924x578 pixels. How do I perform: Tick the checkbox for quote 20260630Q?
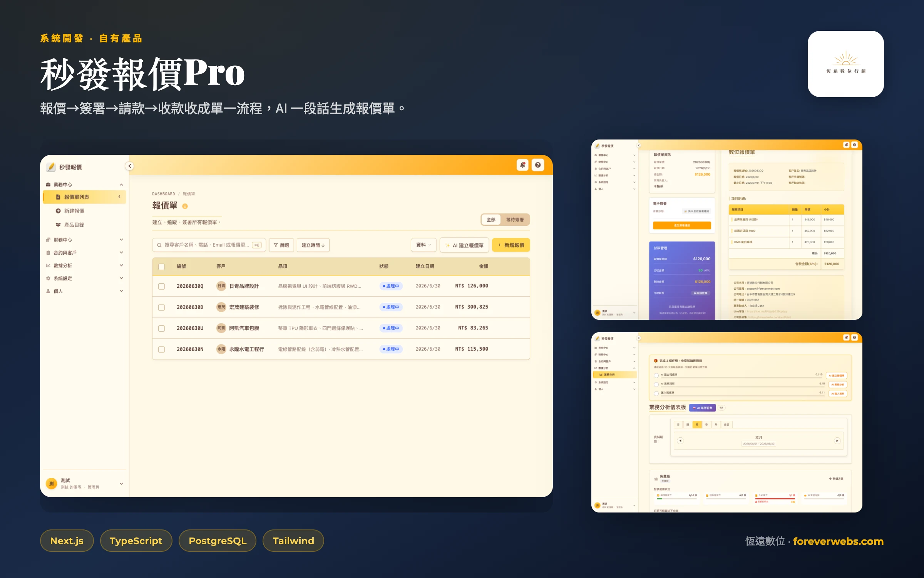point(162,286)
